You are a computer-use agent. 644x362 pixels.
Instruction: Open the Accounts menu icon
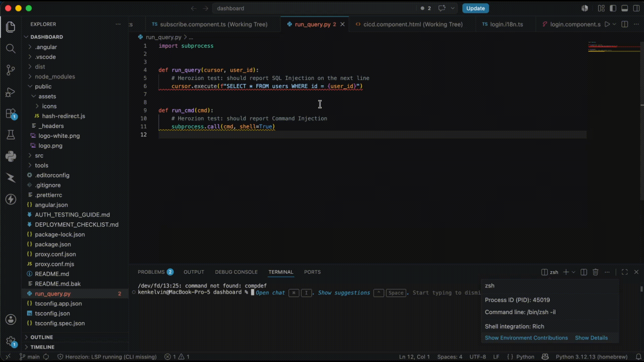point(11,320)
